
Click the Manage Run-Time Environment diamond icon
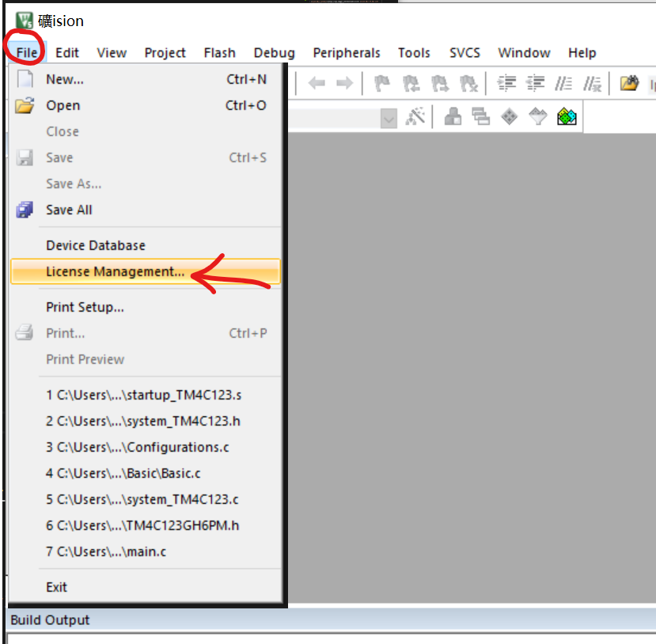pyautogui.click(x=510, y=117)
